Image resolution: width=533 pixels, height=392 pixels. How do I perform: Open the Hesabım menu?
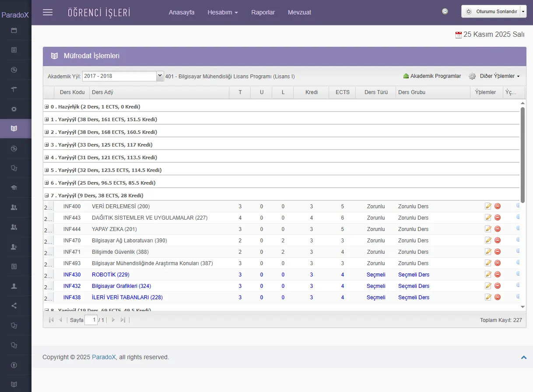click(222, 12)
